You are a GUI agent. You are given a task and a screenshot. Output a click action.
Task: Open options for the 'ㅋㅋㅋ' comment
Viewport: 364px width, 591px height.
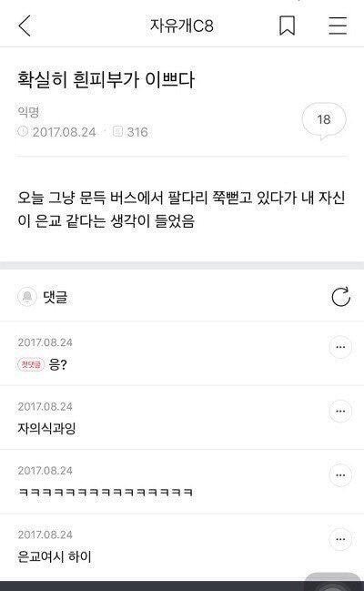click(x=340, y=475)
